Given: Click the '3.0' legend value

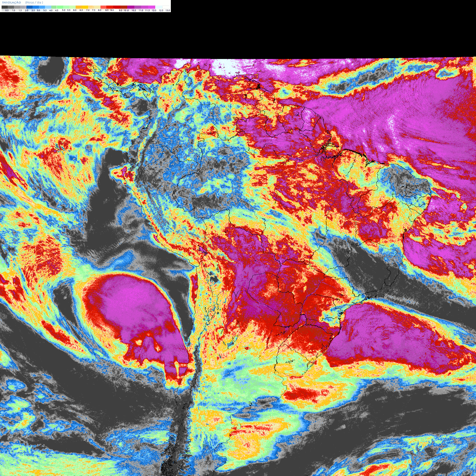Looking at the screenshot, I should [38, 10].
